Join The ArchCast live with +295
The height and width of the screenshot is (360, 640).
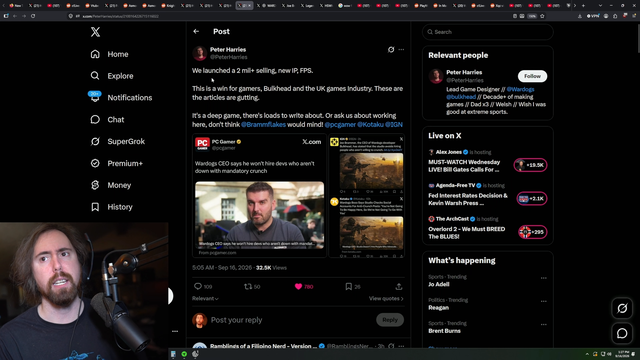pos(532,232)
